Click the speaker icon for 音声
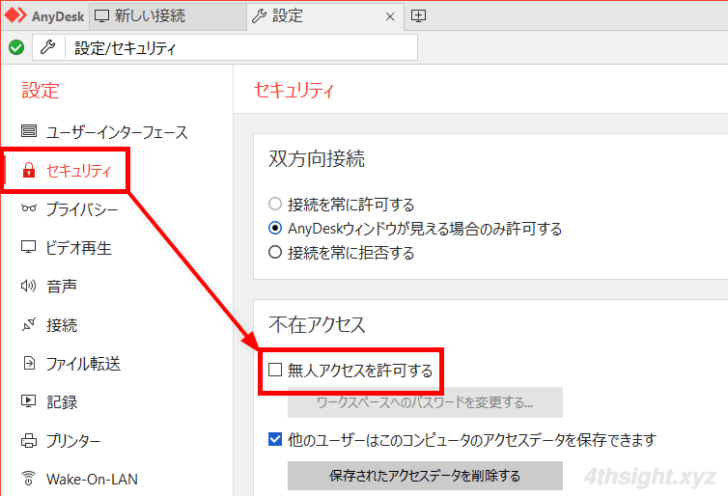728x496 pixels. tap(28, 285)
